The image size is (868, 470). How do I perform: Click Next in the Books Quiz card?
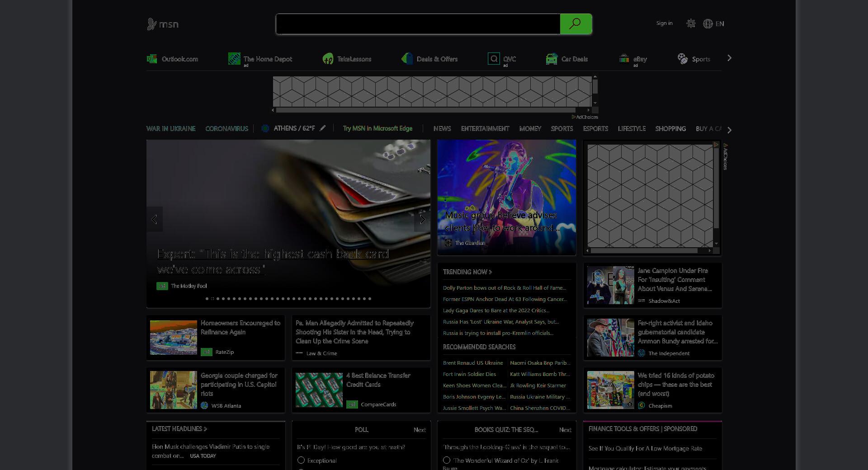pyautogui.click(x=565, y=430)
